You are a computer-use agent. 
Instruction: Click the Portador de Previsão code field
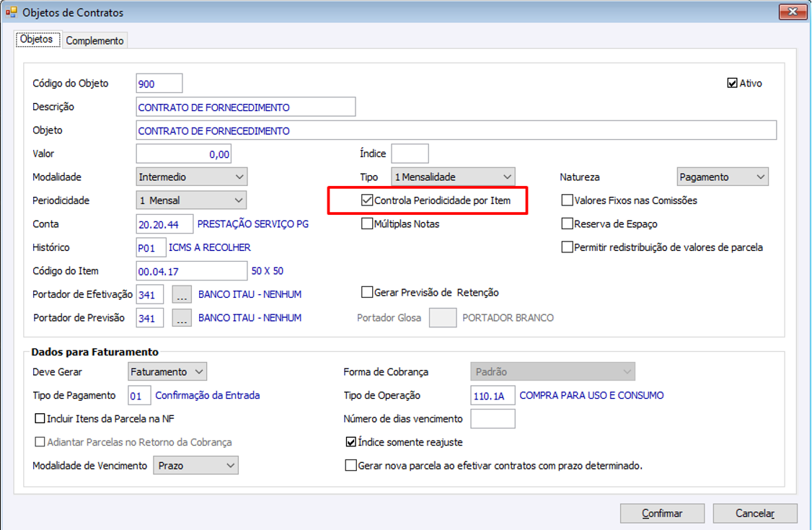150,318
